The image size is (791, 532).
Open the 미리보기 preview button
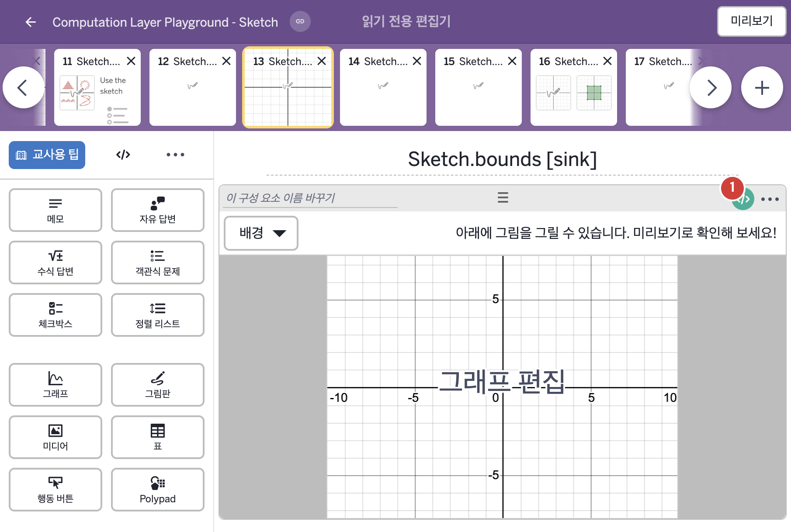coord(752,21)
